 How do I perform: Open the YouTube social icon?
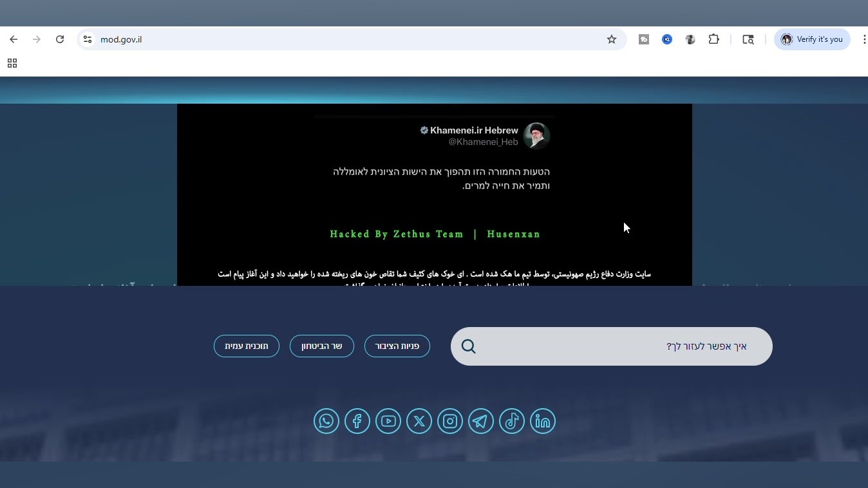click(x=388, y=421)
